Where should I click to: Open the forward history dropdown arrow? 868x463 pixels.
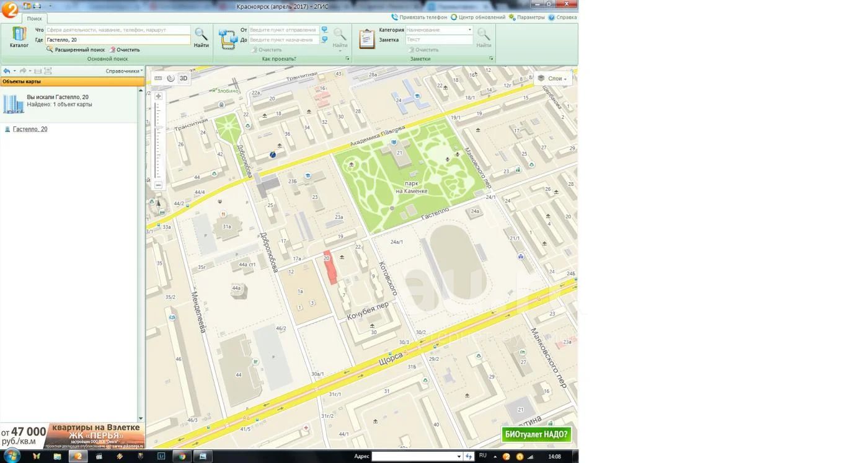coord(30,71)
